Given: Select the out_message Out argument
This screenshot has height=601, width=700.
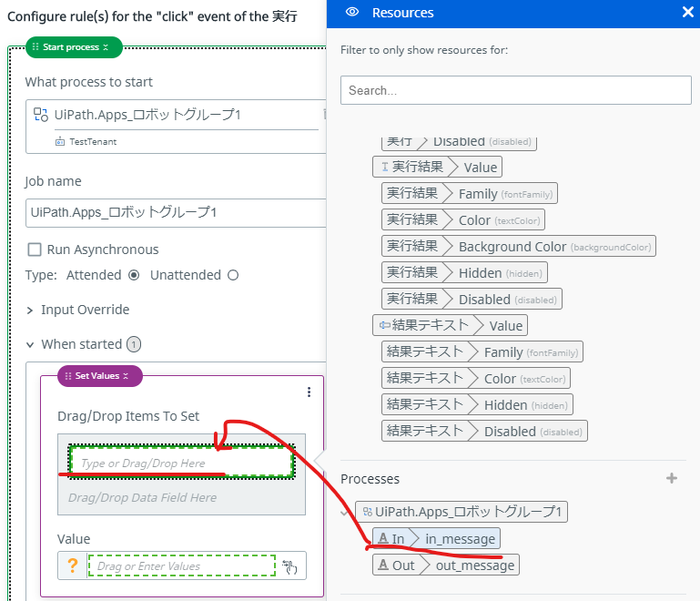Looking at the screenshot, I should pyautogui.click(x=445, y=565).
